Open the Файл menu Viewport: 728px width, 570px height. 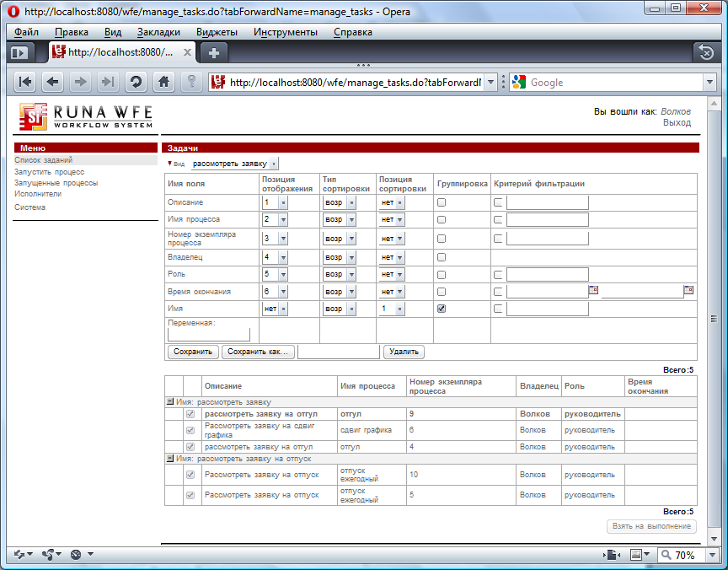click(x=26, y=32)
